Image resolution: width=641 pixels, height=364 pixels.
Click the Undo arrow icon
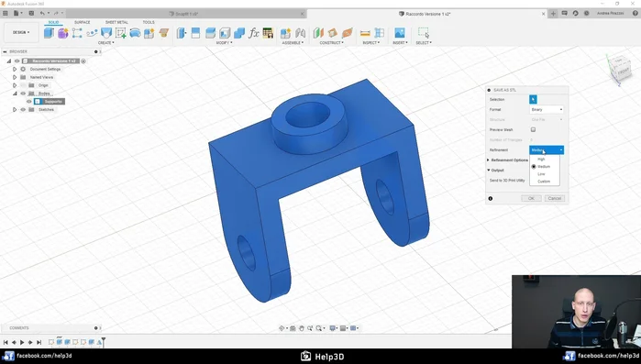point(42,14)
